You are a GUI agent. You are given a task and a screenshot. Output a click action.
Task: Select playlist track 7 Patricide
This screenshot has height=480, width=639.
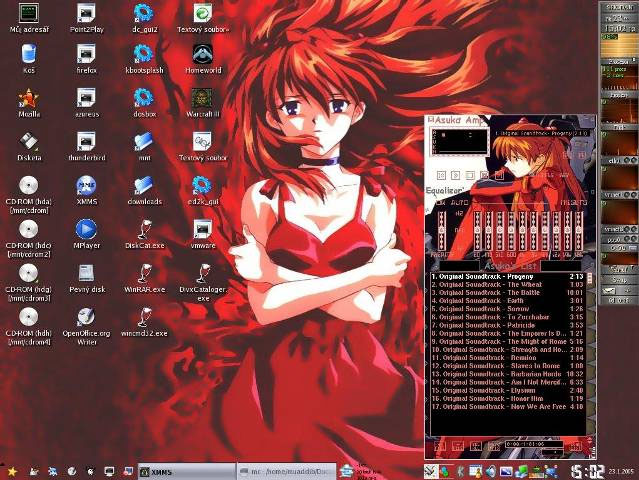click(507, 326)
